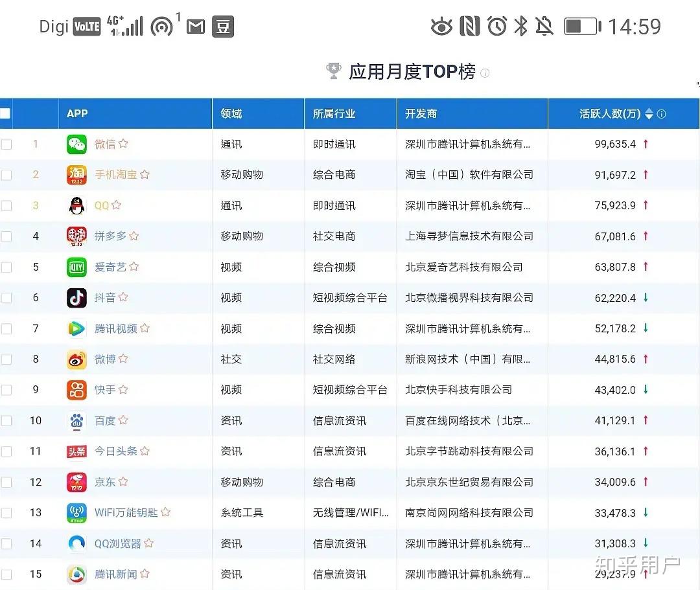Open the QQ penguin app icon
The width and height of the screenshot is (700, 590).
(76, 205)
